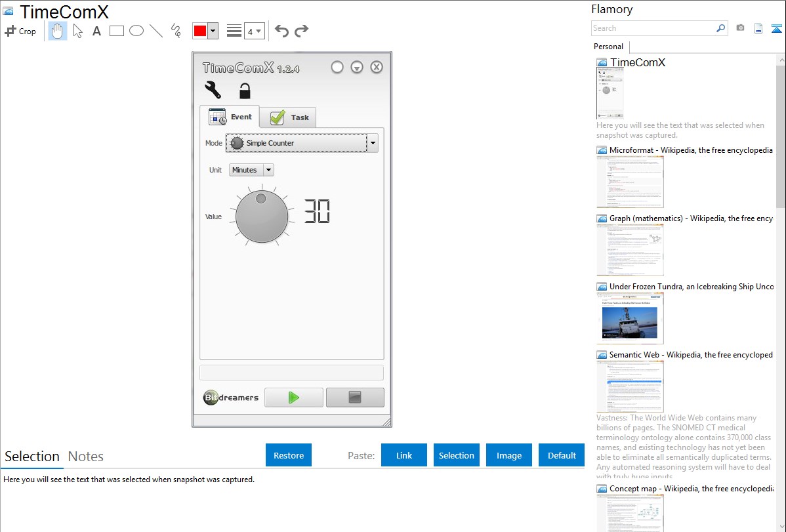Click the empty progress bar in TimeComX

coord(292,373)
